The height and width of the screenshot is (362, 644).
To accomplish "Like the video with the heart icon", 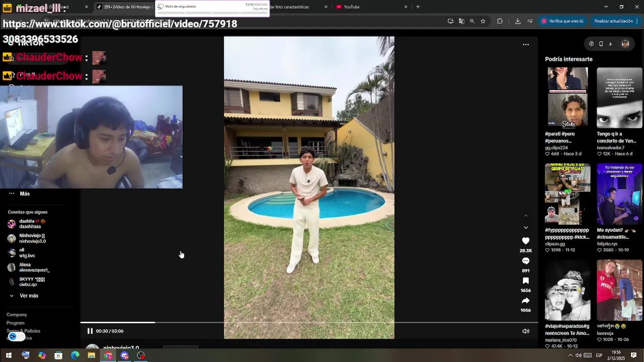I will (526, 241).
